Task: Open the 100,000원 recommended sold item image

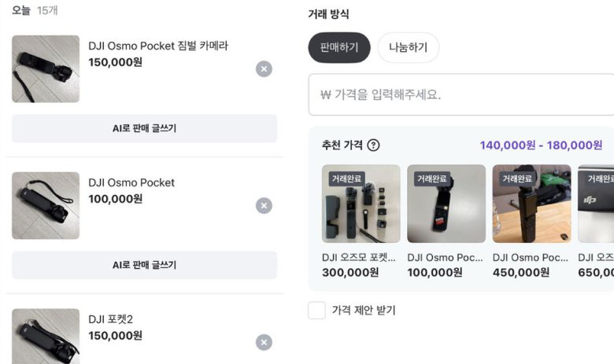Action: click(x=446, y=204)
